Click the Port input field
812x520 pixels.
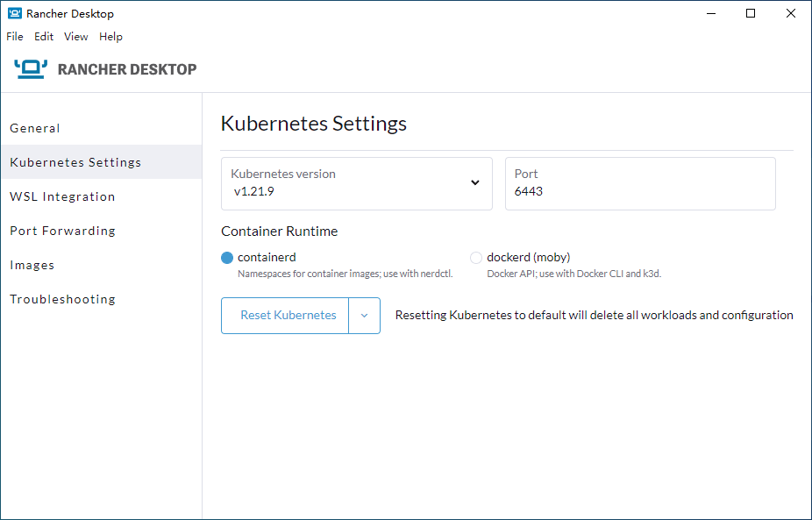point(640,184)
